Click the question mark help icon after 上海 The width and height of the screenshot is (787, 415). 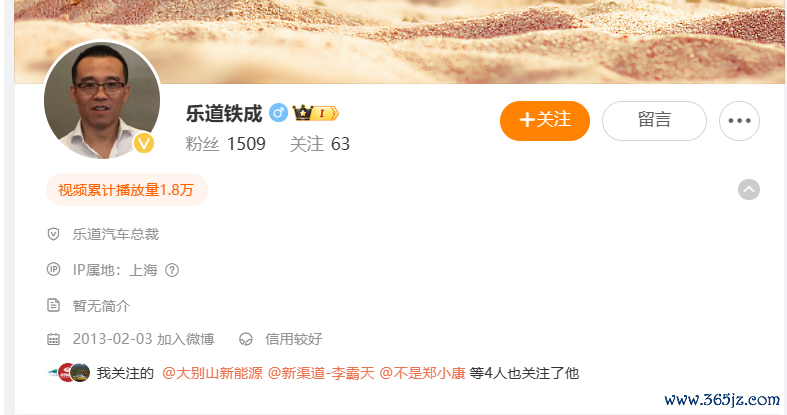coord(172,270)
